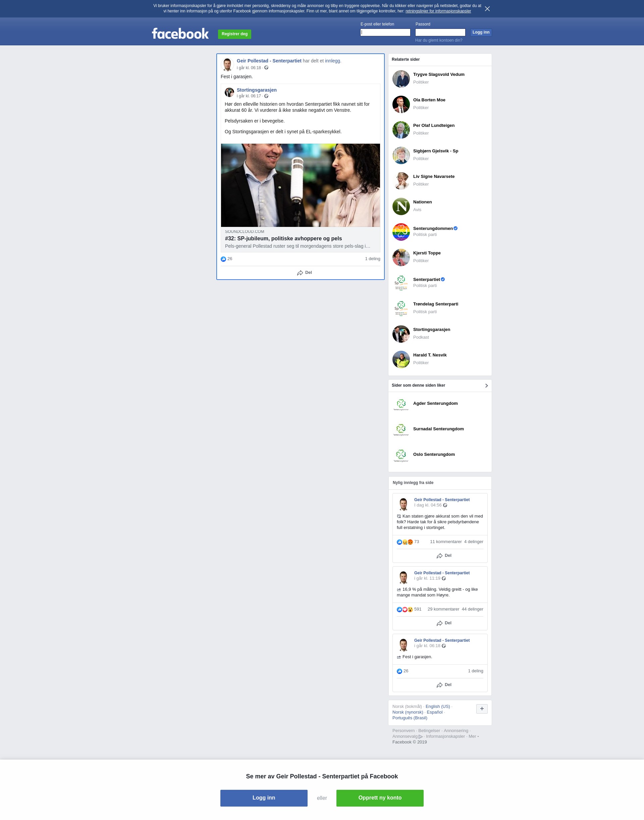
Task: Open Trygve Slagsvold Vedum page name
Action: point(438,74)
